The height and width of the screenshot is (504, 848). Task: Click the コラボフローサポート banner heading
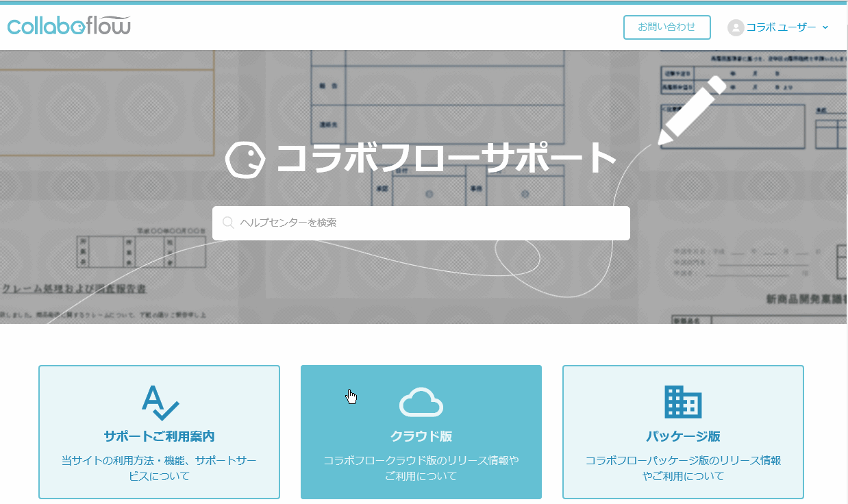click(x=447, y=159)
